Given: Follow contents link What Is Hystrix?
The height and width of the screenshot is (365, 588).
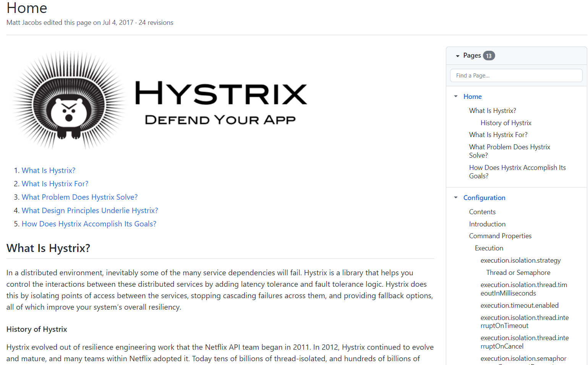Looking at the screenshot, I should [x=49, y=170].
